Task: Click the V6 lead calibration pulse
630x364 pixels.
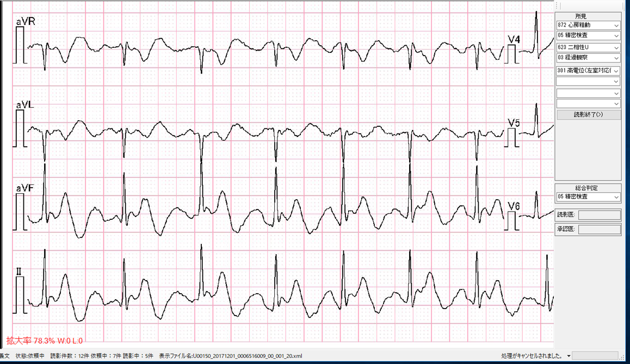Action: coord(512,220)
